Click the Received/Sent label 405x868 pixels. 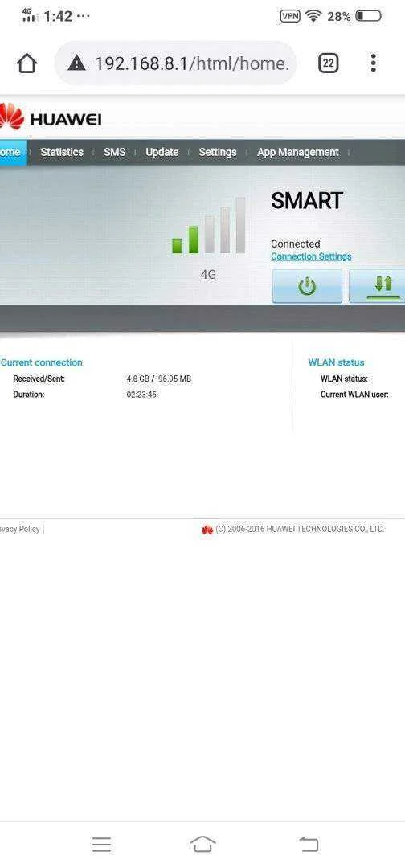[39, 379]
